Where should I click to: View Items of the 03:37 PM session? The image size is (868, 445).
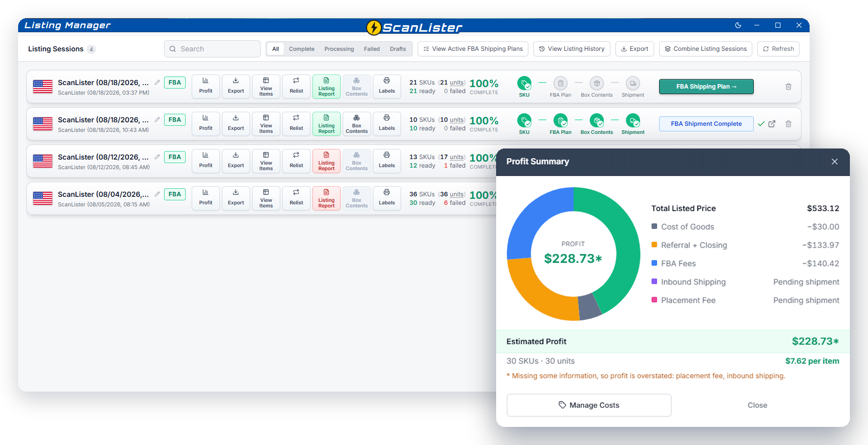[266, 86]
